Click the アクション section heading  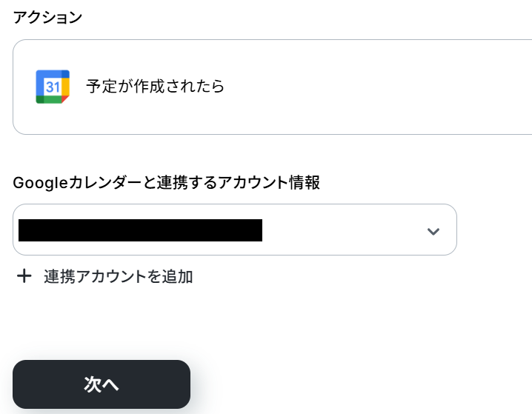[x=47, y=18]
